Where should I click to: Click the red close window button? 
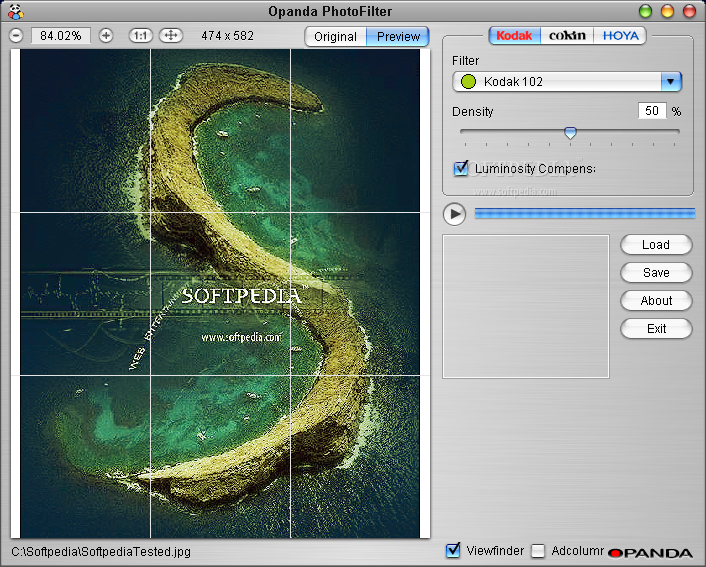click(689, 11)
